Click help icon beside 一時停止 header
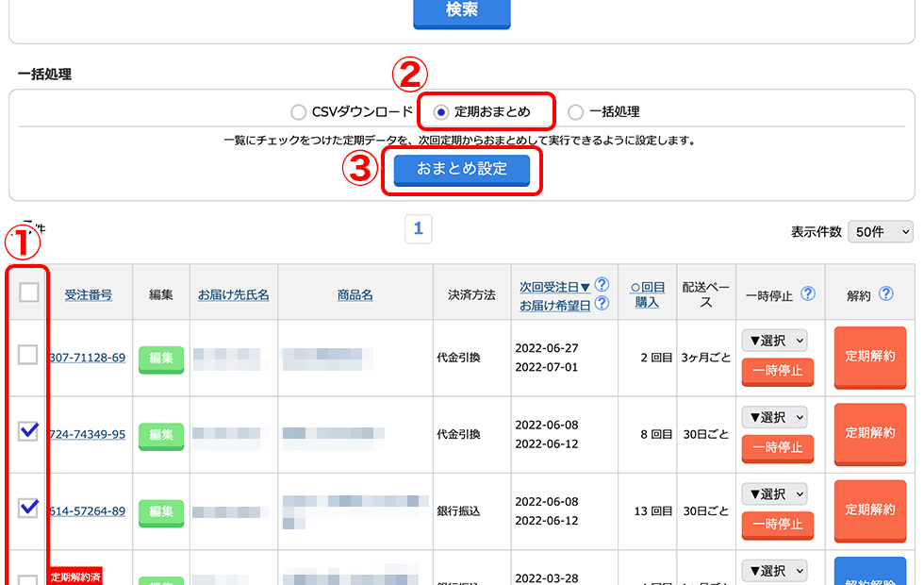 click(808, 294)
